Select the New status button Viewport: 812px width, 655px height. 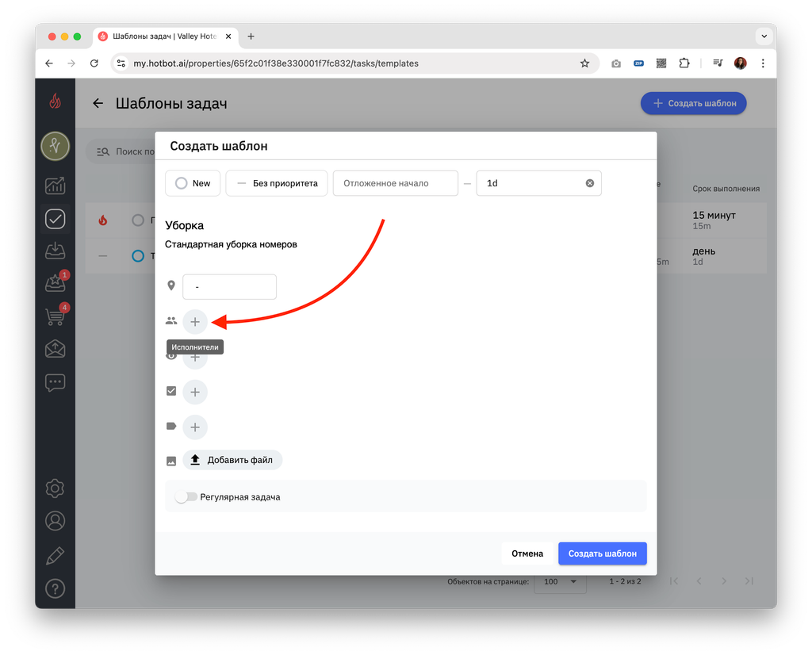193,183
